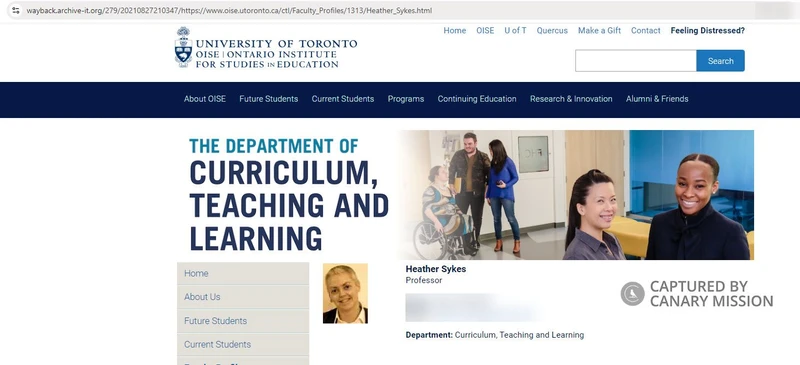Screen dimensions: 800x365
Task: Click the Heather Sykes name heading
Action: (436, 269)
